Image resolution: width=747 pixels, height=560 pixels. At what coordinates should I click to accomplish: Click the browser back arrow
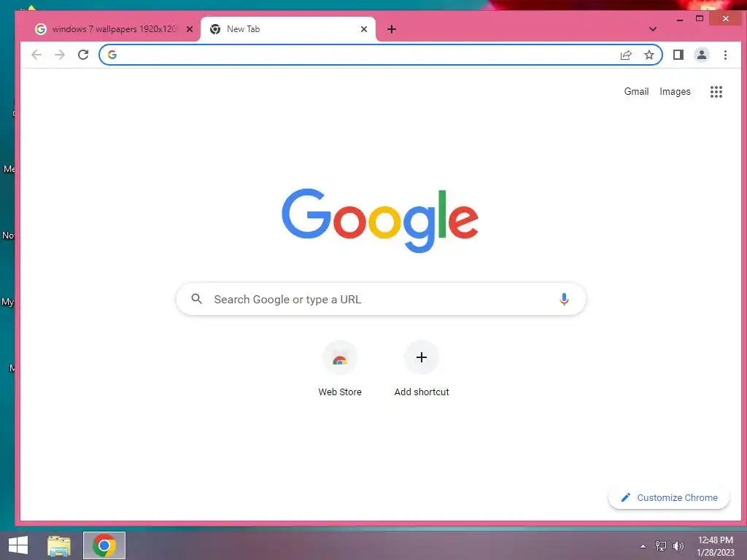pyautogui.click(x=36, y=55)
